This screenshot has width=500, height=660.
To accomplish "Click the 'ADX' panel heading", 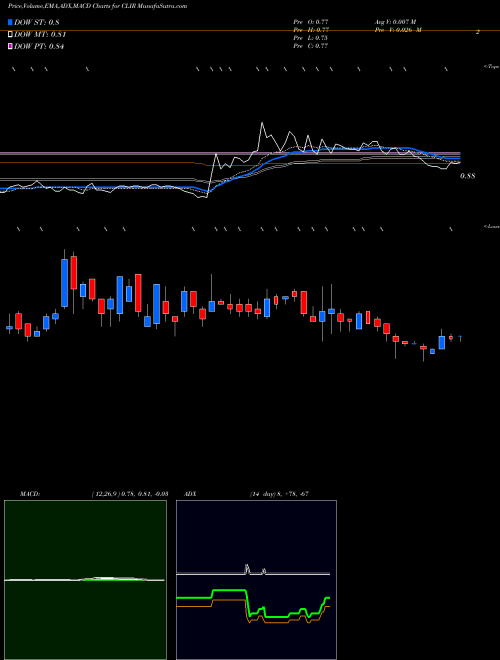I will click(x=189, y=494).
